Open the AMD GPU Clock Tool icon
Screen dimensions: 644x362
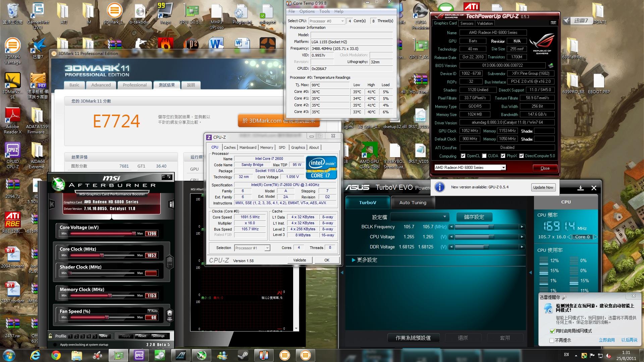(369, 155)
